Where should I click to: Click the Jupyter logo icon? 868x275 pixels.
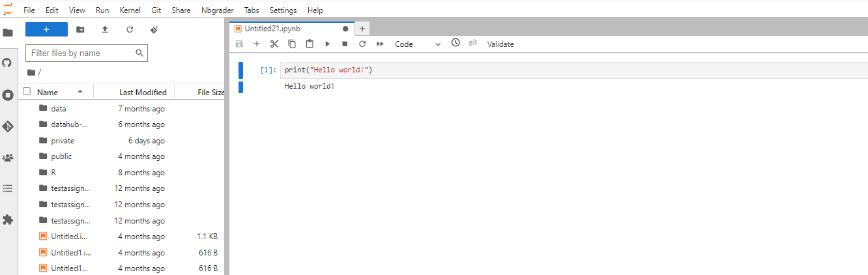click(8, 9)
